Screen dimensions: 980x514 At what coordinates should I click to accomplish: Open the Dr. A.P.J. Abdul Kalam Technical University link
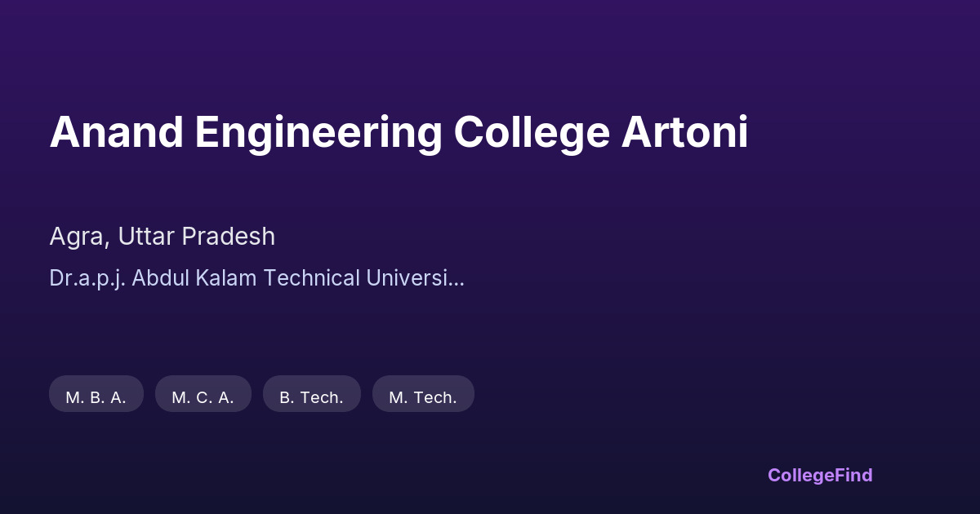[x=256, y=278]
